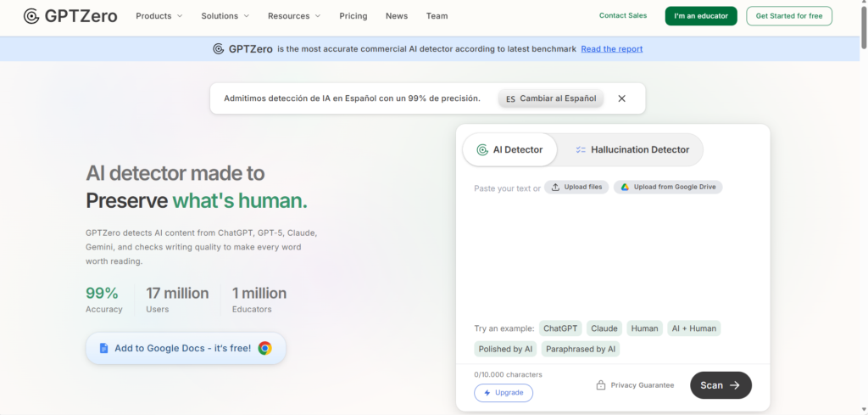The height and width of the screenshot is (415, 868).
Task: Click the 17 million Users statistic
Action: point(177,300)
